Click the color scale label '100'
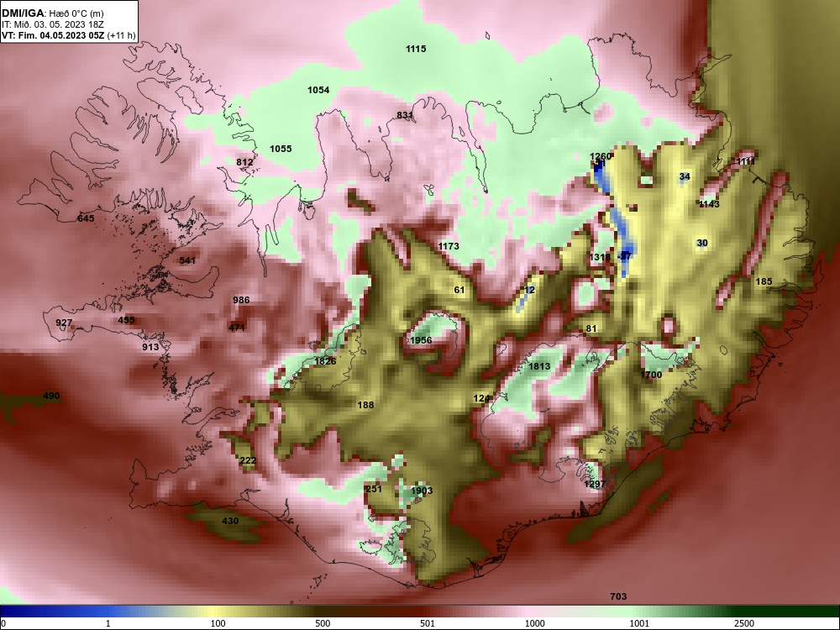 pos(218,623)
